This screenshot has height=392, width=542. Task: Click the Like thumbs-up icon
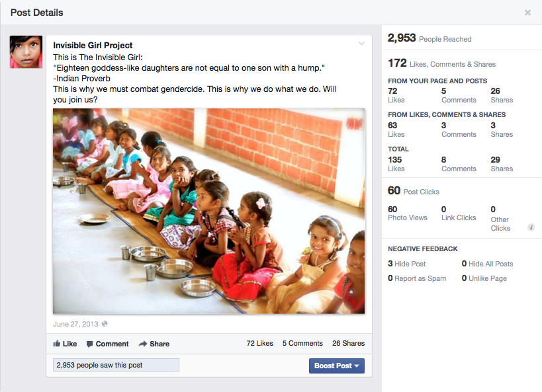57,344
